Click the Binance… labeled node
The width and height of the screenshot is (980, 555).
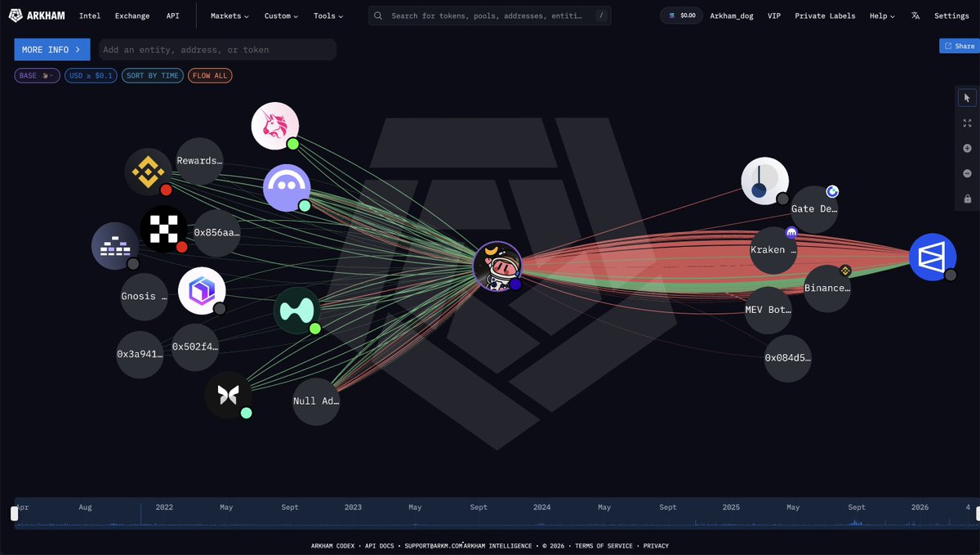[x=827, y=288]
